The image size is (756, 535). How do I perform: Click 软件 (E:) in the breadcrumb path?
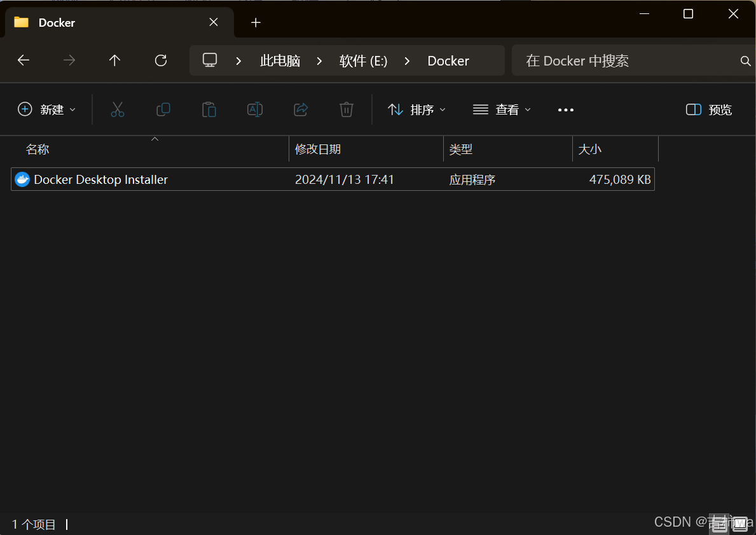363,61
